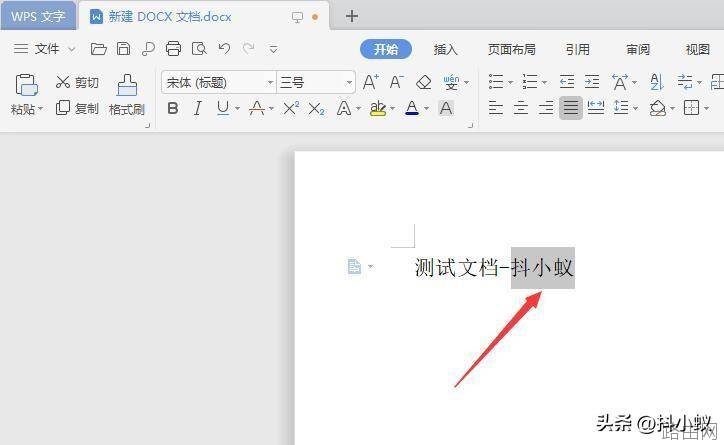Viewport: 724px width, 445px height.
Task: Apply bulleted list formatting
Action: tap(496, 82)
